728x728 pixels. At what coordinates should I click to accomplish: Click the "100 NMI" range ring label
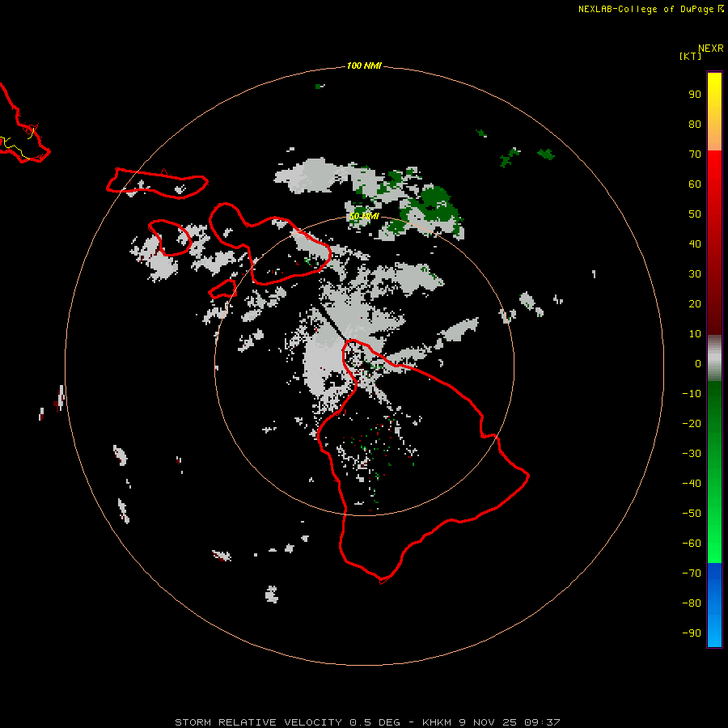pyautogui.click(x=364, y=66)
